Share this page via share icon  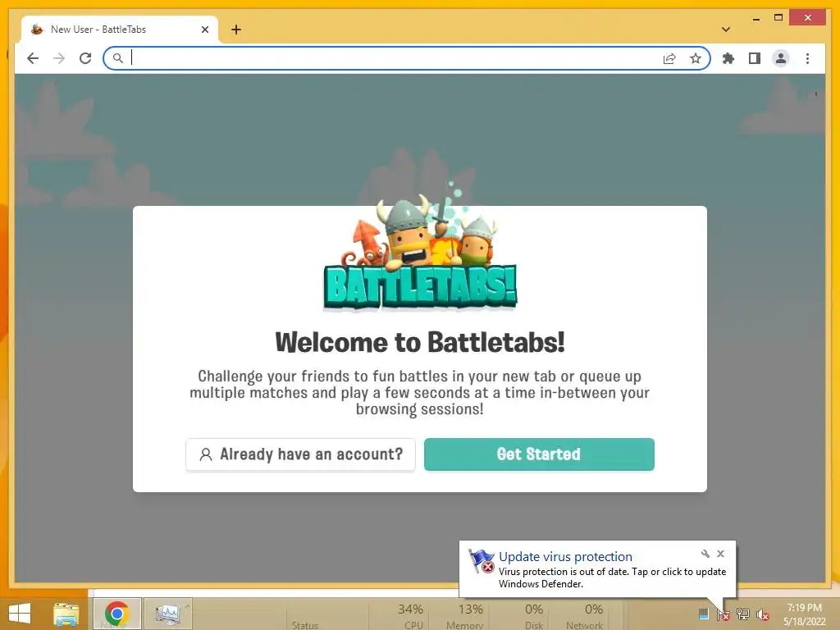(669, 58)
